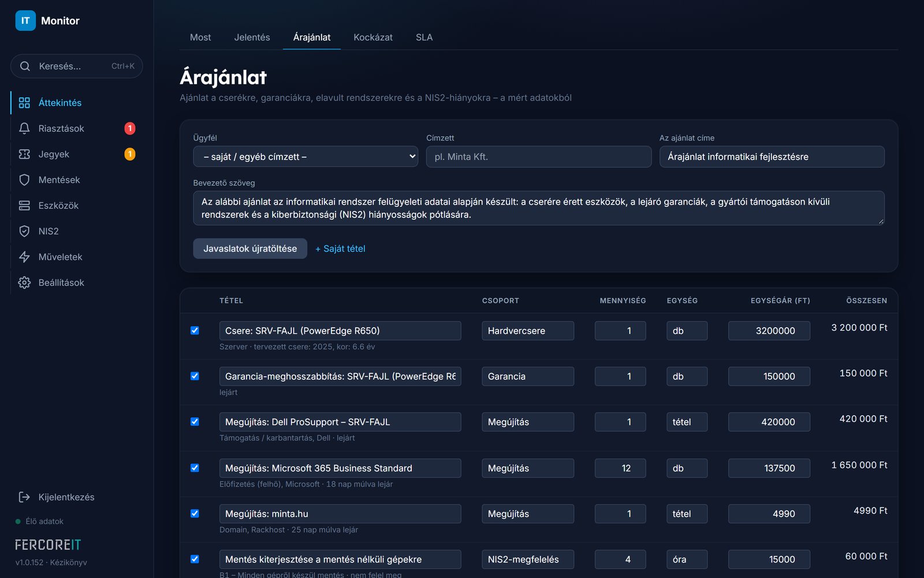Viewport: 924px width, 578px height.
Task: Click the search magnifier icon
Action: pyautogui.click(x=25, y=66)
